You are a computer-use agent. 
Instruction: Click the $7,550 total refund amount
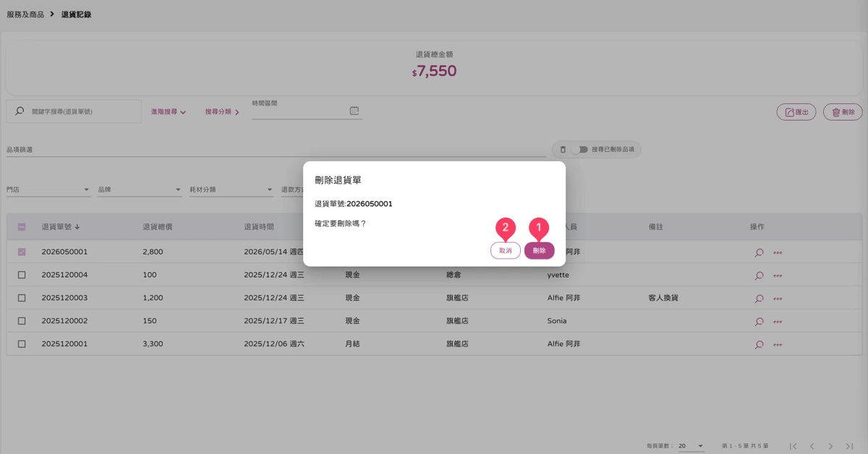point(434,71)
